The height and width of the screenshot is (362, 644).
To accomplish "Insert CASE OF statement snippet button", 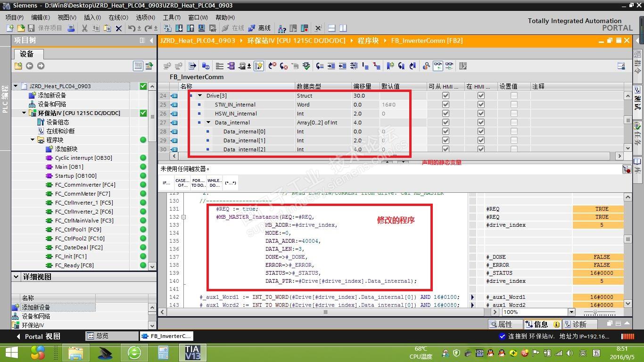I will [x=182, y=183].
